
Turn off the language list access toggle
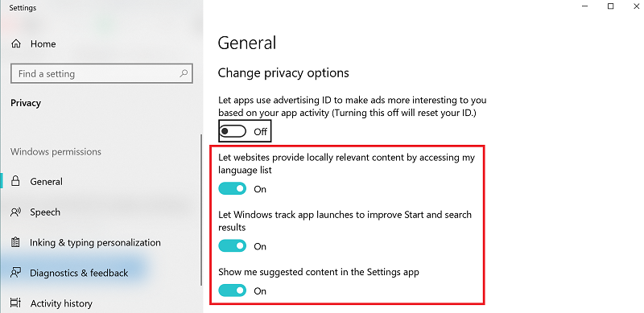(233, 189)
